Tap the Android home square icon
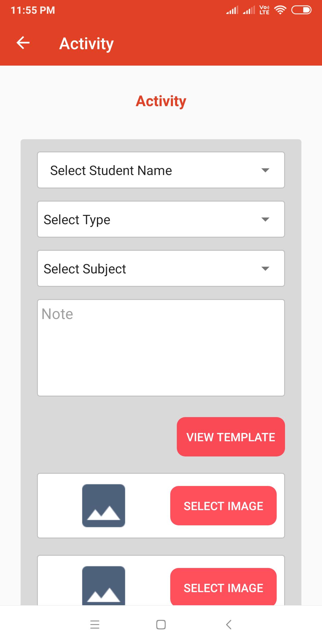The height and width of the screenshot is (644, 322). (161, 624)
